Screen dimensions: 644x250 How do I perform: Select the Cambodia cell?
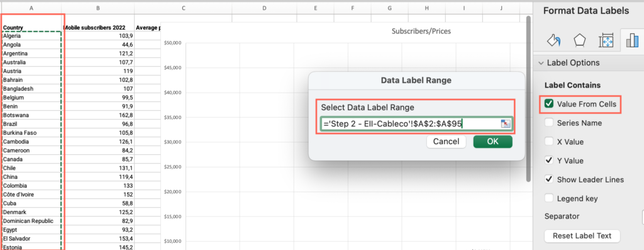tap(31, 142)
